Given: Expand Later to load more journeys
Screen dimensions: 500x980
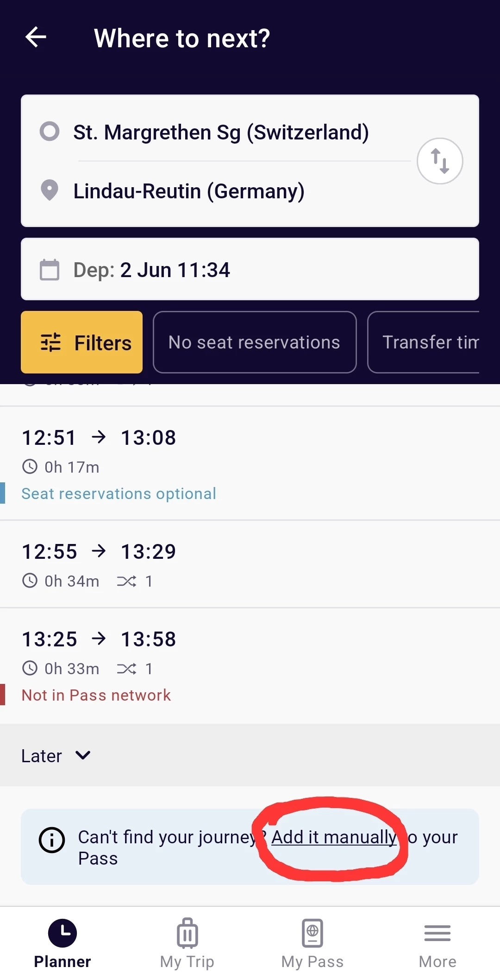Looking at the screenshot, I should click(x=56, y=756).
